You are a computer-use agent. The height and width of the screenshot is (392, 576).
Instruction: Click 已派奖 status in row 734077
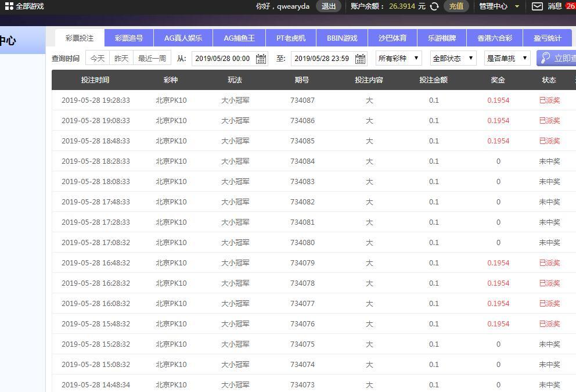549,304
